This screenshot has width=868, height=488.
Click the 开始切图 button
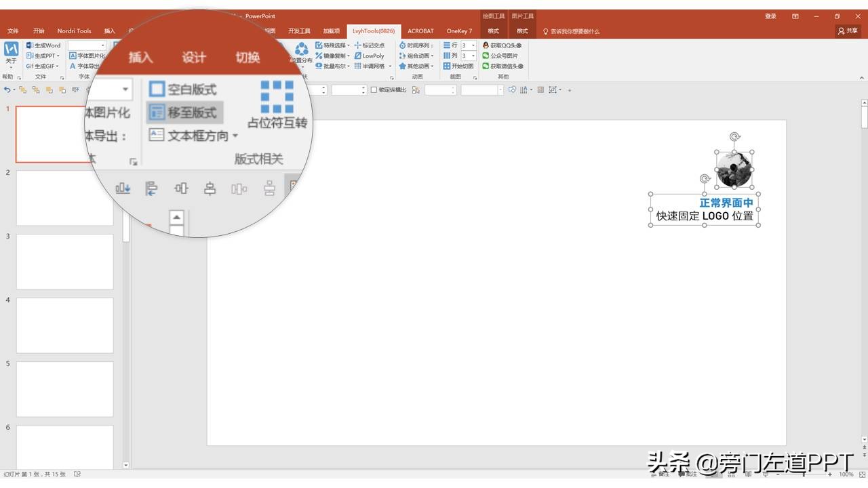pyautogui.click(x=458, y=66)
